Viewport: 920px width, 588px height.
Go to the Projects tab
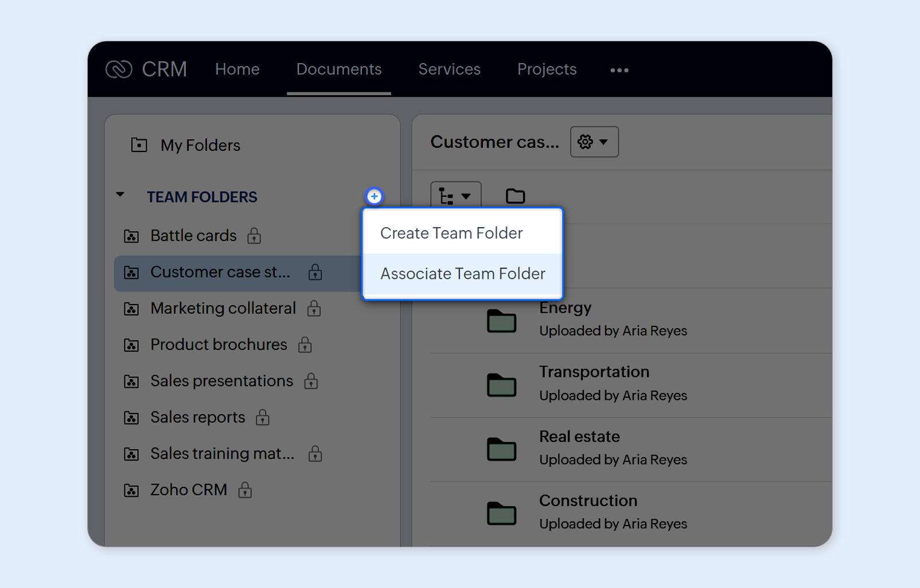tap(546, 69)
